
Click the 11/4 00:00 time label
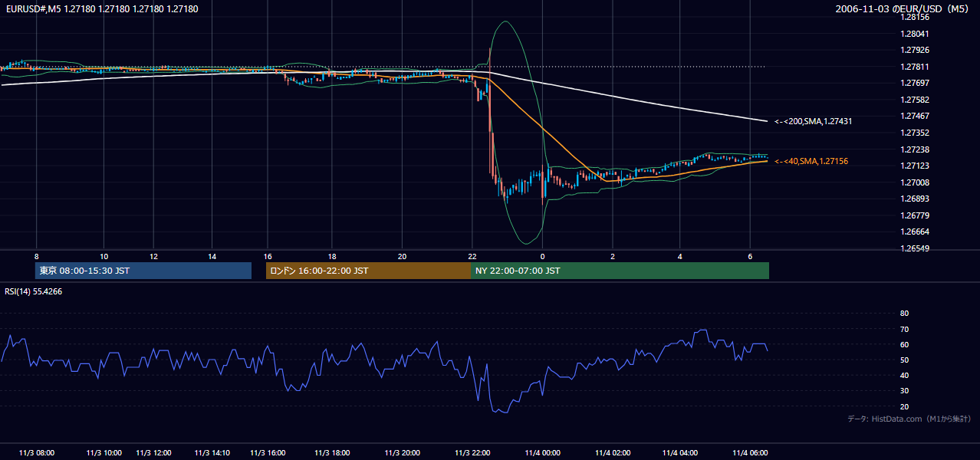[x=544, y=452]
